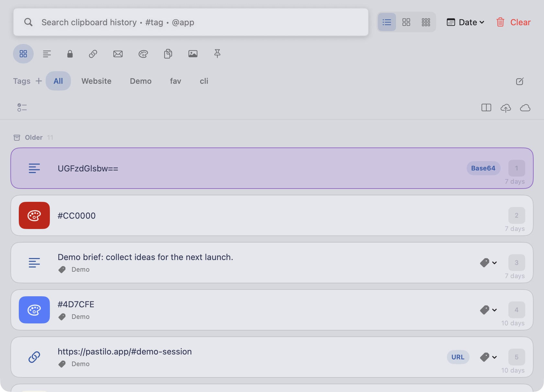Image resolution: width=544 pixels, height=392 pixels.
Task: Open the Date sort dropdown
Action: point(466,22)
